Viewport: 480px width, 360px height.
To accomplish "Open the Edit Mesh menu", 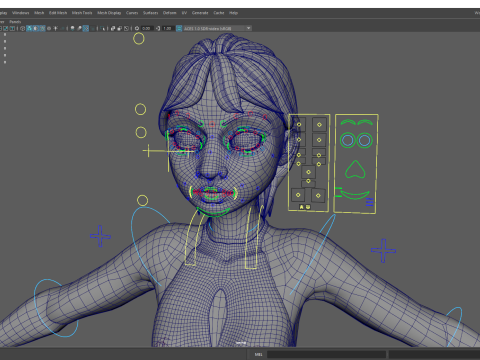I will [58, 13].
